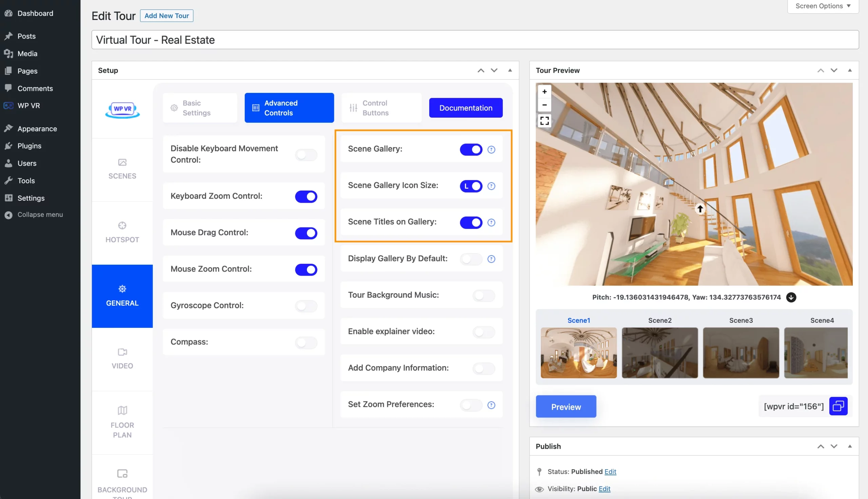868x499 pixels.
Task: Disable the Scene Titles on Gallery toggle
Action: 471,222
